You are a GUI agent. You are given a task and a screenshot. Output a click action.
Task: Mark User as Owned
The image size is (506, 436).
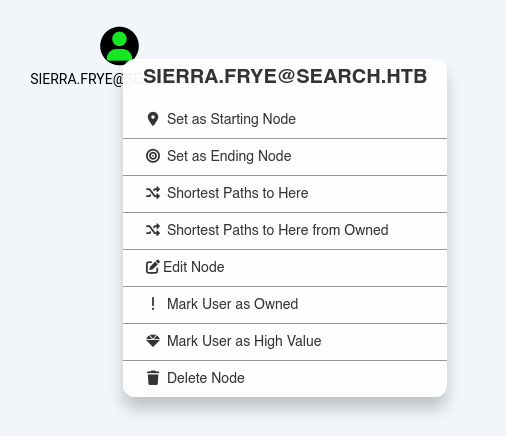click(x=285, y=305)
